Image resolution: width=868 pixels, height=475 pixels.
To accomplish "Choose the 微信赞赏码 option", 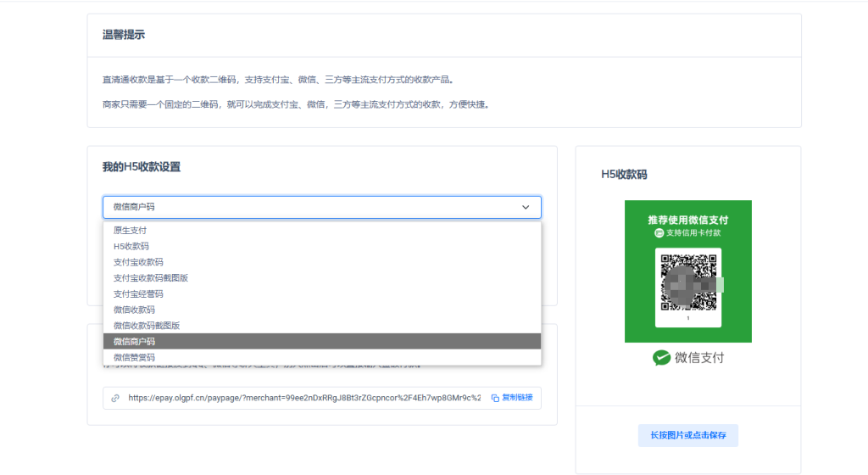I will pos(321,357).
